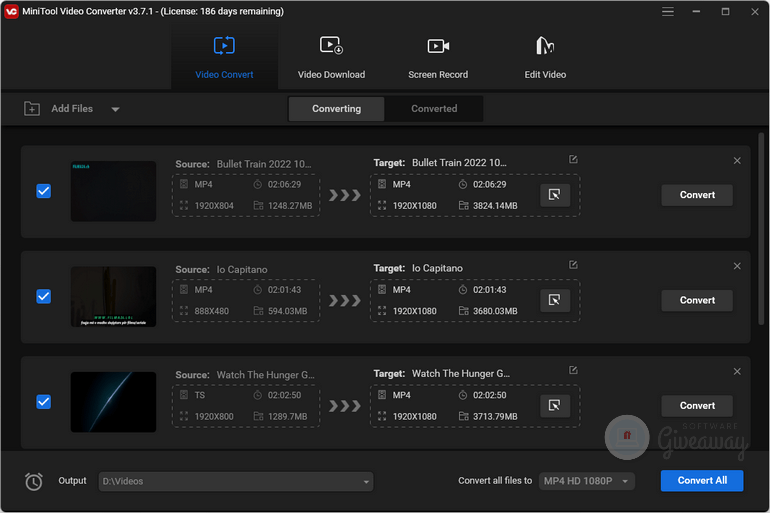Toggle the Hunger Games file checkbox
770x513 pixels.
coord(44,401)
